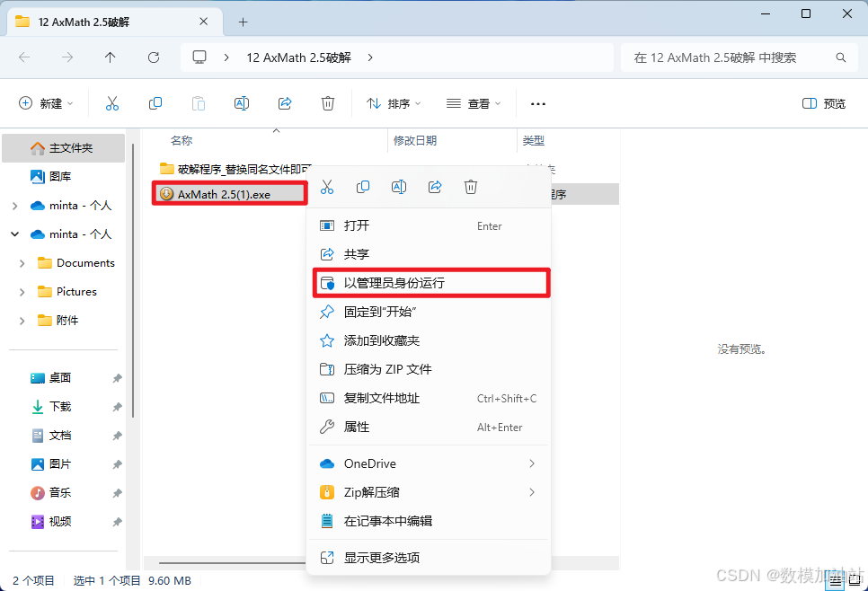
Task: Go up one folder level
Action: (111, 57)
